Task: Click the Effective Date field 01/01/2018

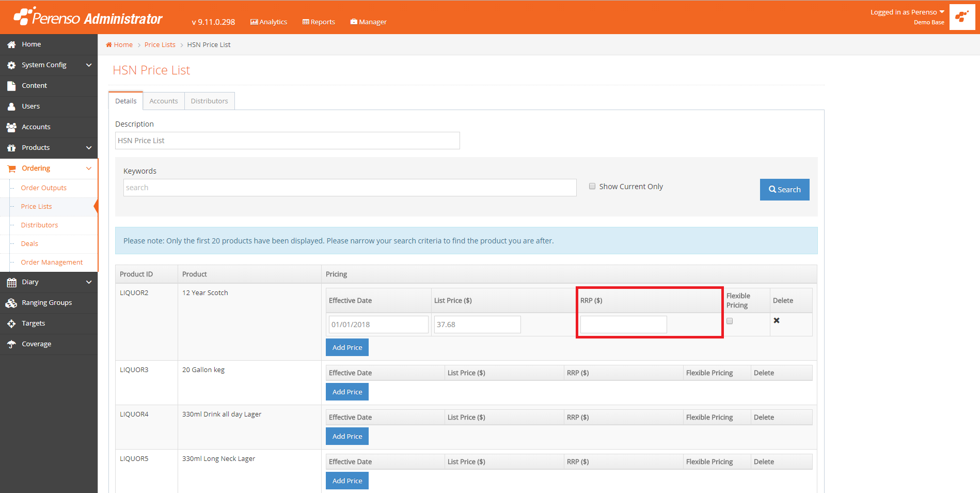Action: (x=378, y=325)
